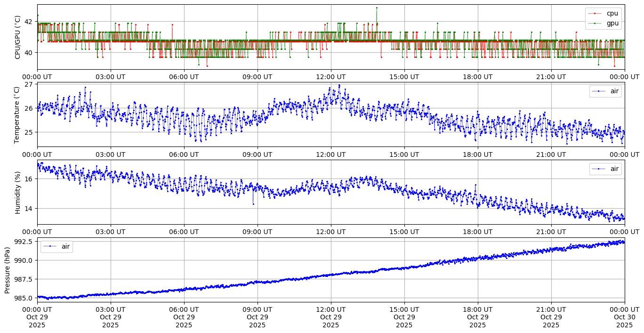
Task: Click the 16 tick on humidity axis
Action: 29,179
